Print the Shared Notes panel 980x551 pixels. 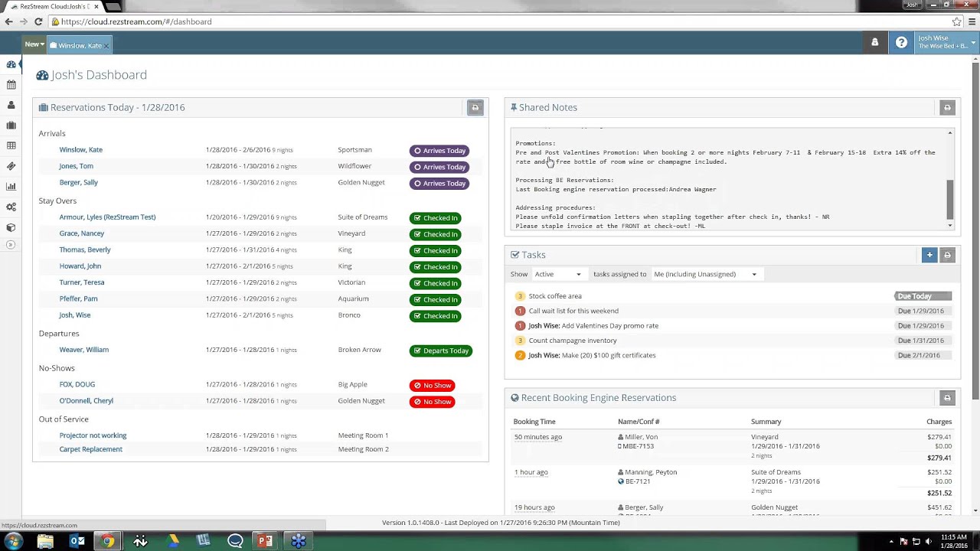[x=947, y=108]
